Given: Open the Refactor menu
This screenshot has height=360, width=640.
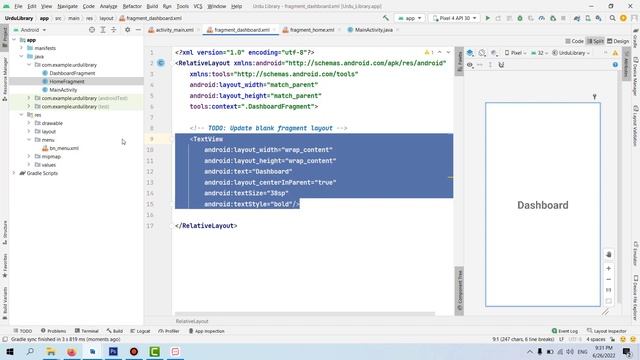Looking at the screenshot, I should tap(132, 7).
